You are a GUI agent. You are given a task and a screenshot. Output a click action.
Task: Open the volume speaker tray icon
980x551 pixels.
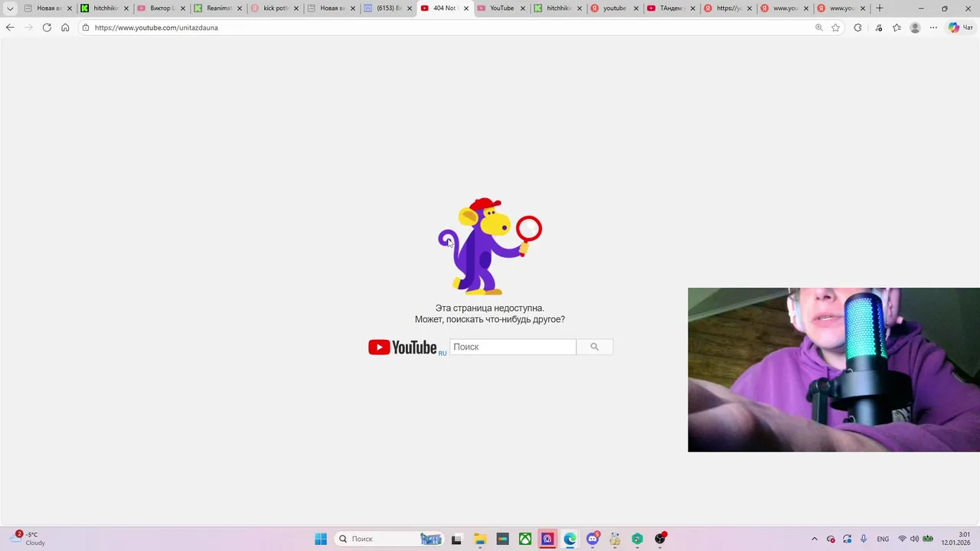click(914, 539)
